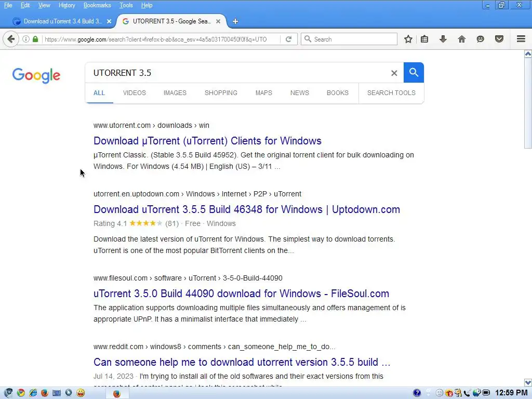The image size is (532, 399).
Task: Open Reddit 'Can someone help me' result
Action: 242,362
